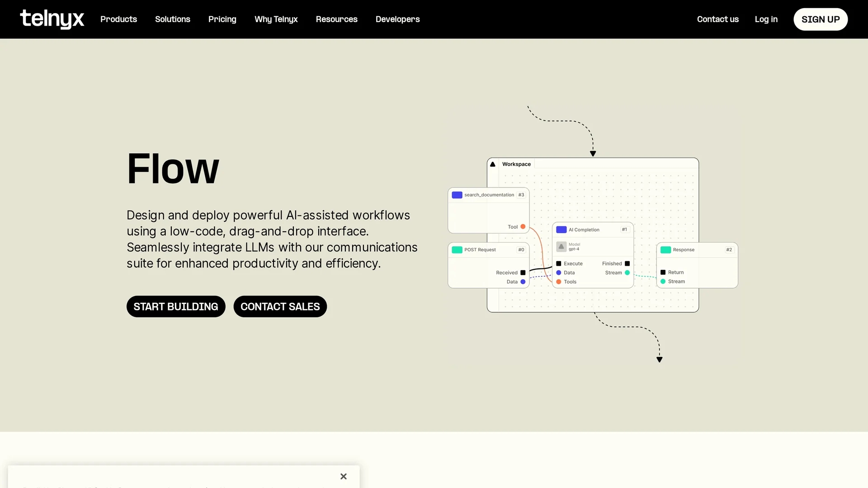The height and width of the screenshot is (488, 868).
Task: Click the #1 badge on AI Completion
Action: coord(624,230)
